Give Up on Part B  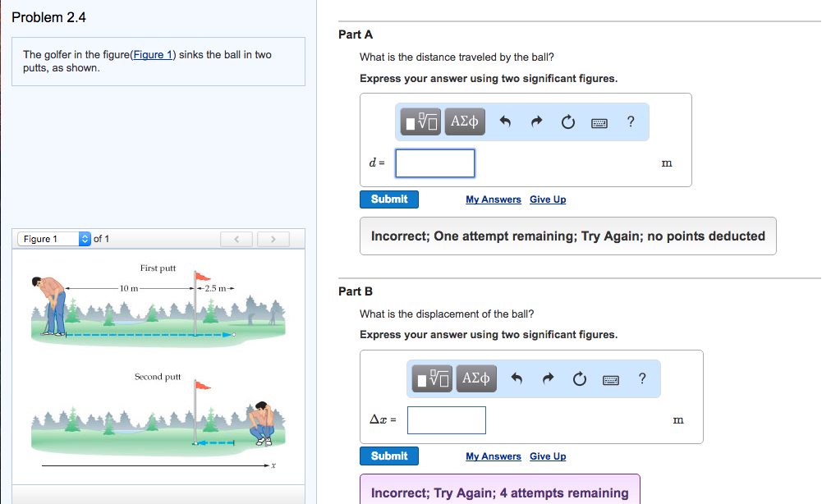coord(548,456)
